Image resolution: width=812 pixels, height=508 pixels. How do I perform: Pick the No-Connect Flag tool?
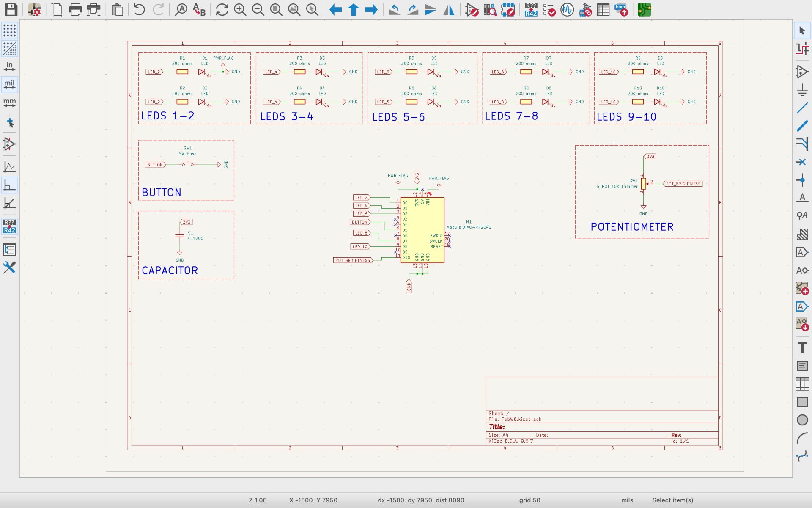[x=802, y=162]
